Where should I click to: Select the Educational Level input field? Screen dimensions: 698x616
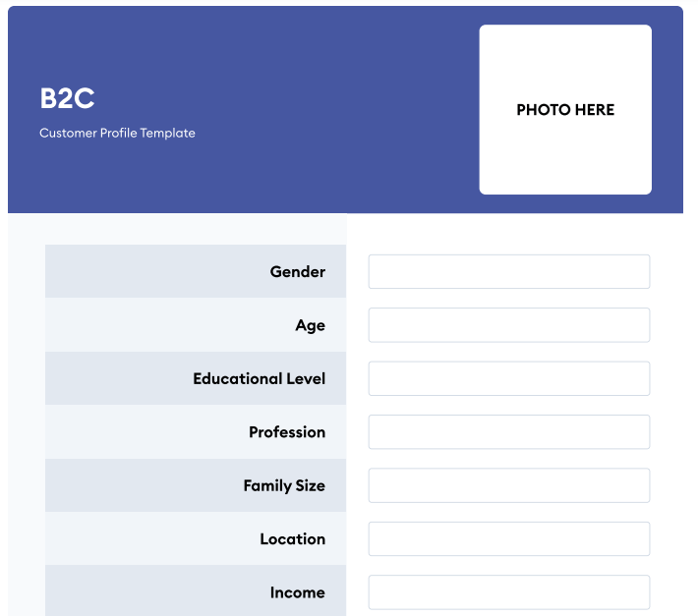tap(508, 378)
